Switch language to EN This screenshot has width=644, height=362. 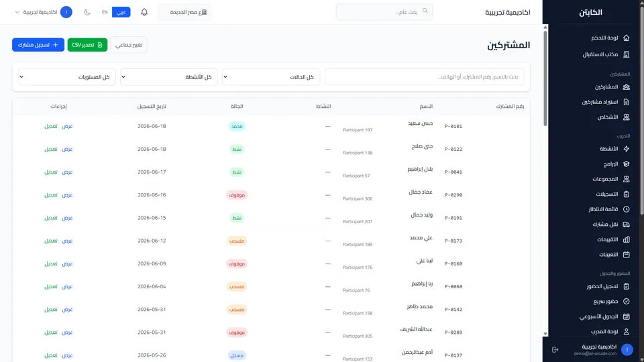point(105,12)
